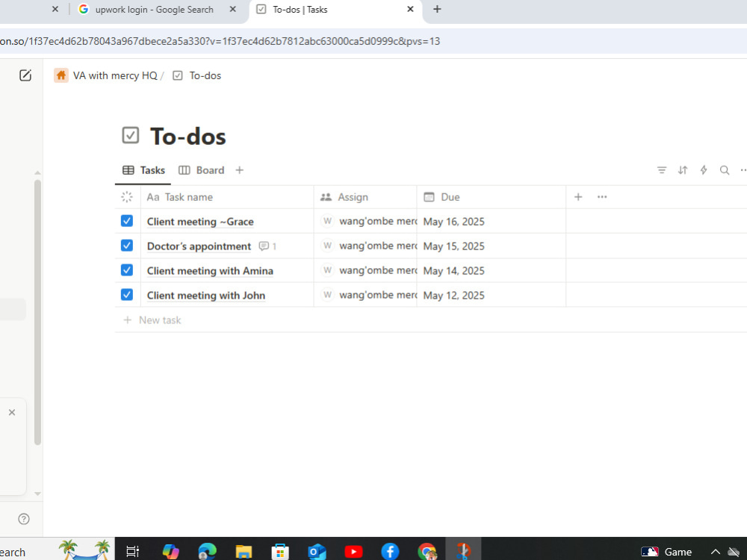Uncheck Client meeting with Amina checkbox
Screen dimensions: 747x560
127,270
